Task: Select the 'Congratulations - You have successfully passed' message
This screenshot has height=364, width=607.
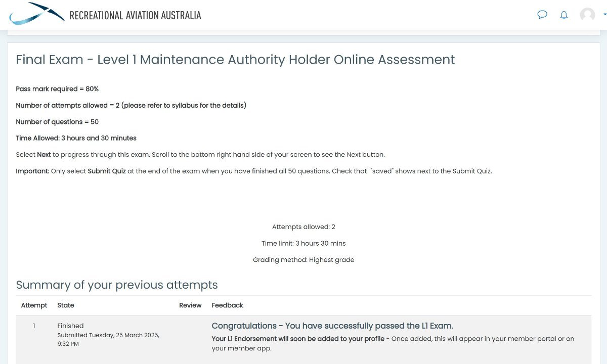Action: pyautogui.click(x=332, y=326)
